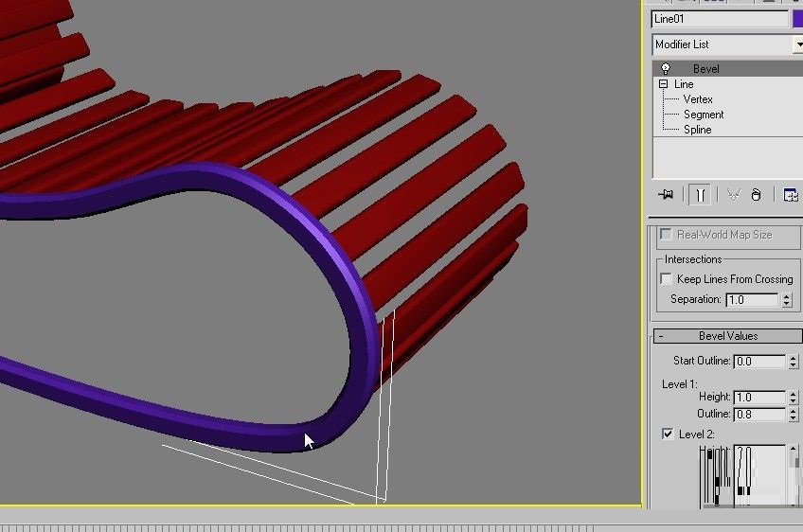Open the purple object color swatch
Screen dimensions: 803x532
coord(797,19)
